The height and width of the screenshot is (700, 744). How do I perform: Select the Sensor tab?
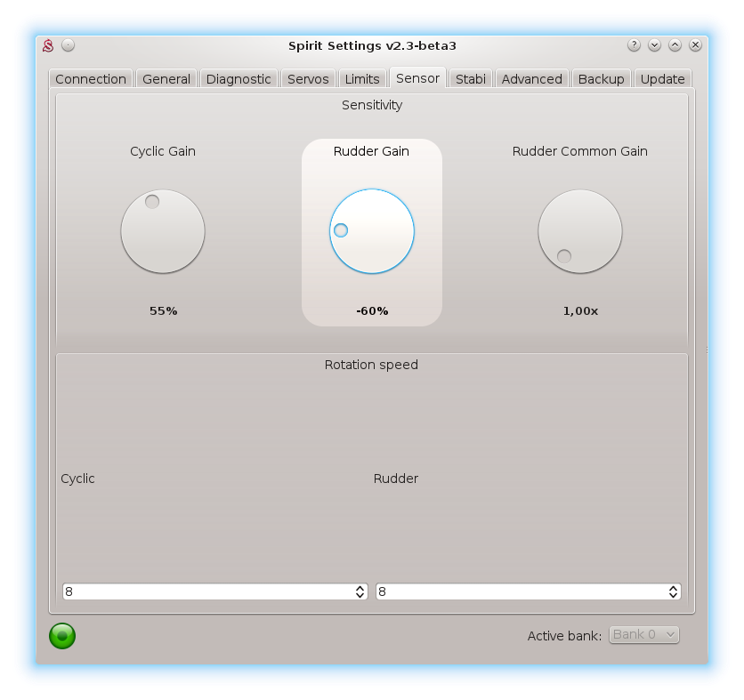point(417,78)
